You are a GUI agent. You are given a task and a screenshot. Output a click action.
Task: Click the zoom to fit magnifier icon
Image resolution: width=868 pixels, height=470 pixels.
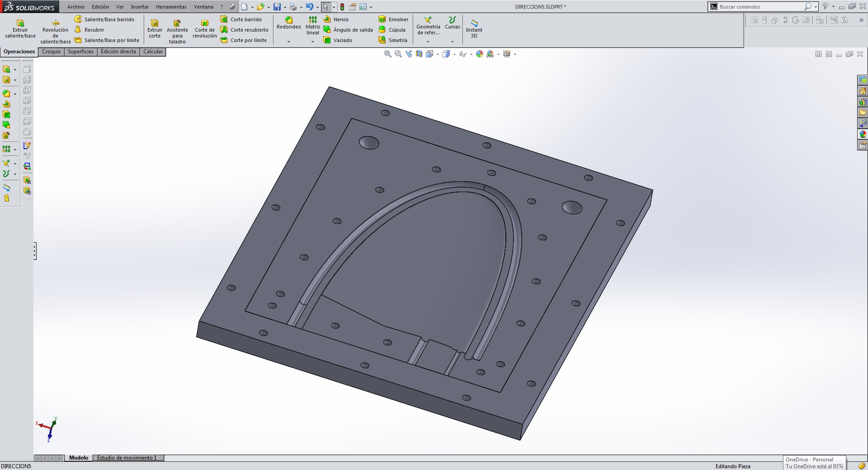(387, 54)
